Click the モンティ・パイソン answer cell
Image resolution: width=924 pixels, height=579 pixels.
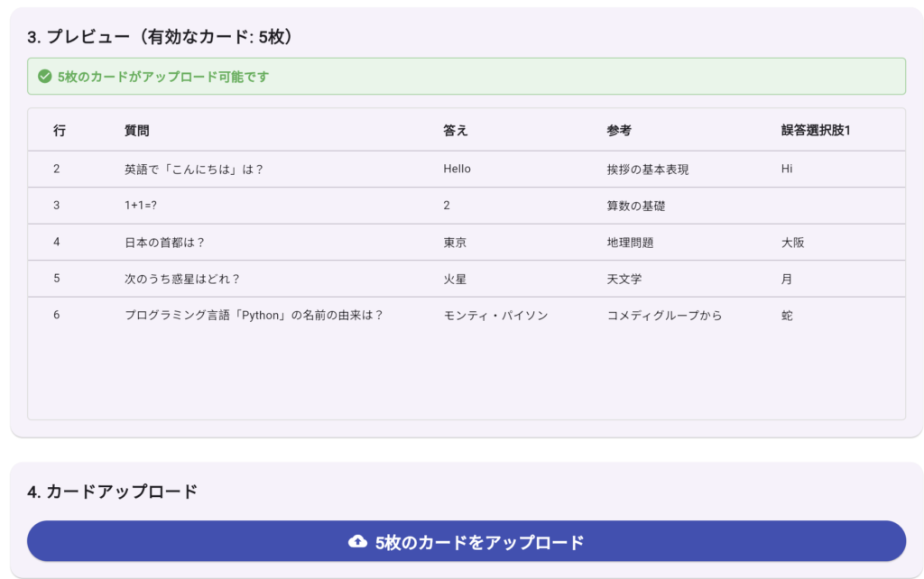click(x=495, y=316)
